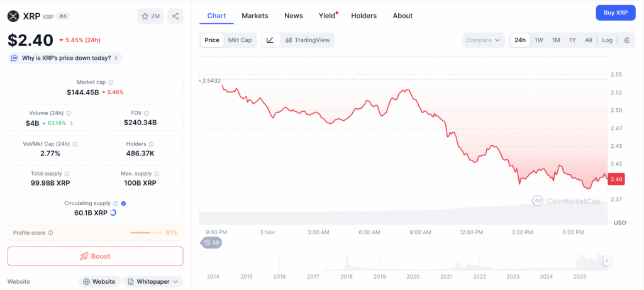644x290 pixels.
Task: Expand Volume (24h) details chevron
Action: click(x=71, y=123)
